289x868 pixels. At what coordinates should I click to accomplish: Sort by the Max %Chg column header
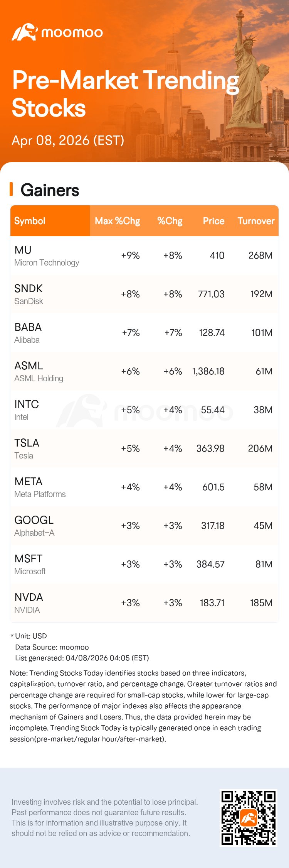pos(117,221)
